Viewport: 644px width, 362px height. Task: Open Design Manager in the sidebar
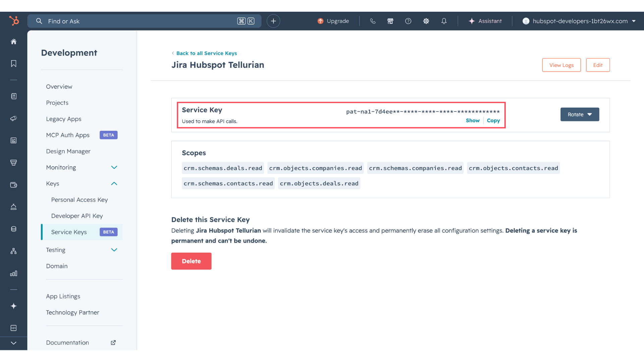click(x=68, y=151)
